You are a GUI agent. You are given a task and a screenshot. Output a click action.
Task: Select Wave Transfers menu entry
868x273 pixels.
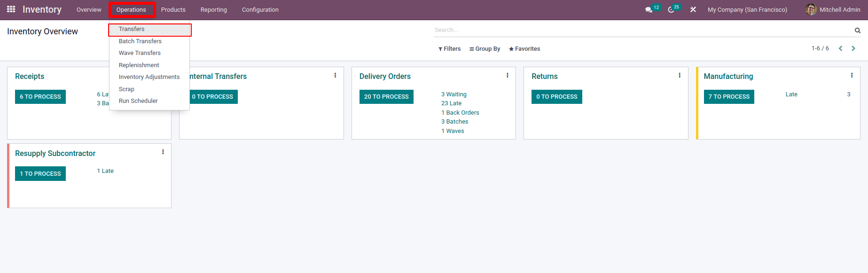[x=149, y=53]
